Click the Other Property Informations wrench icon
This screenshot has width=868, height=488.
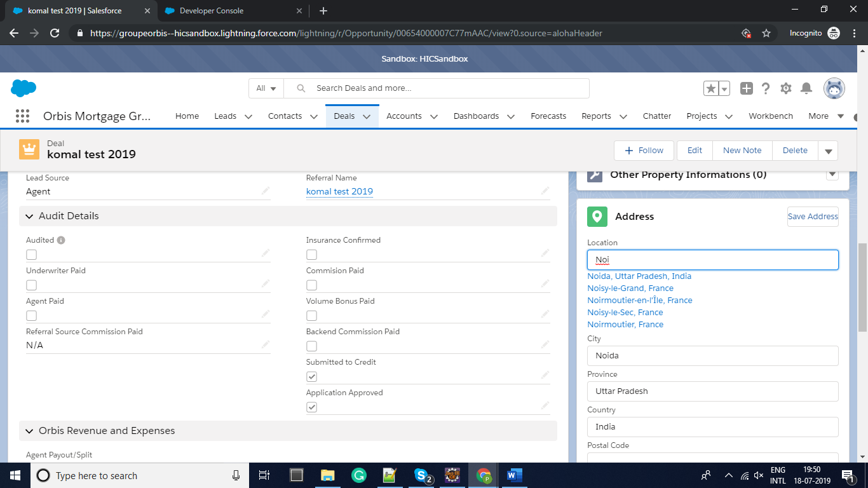pos(595,175)
